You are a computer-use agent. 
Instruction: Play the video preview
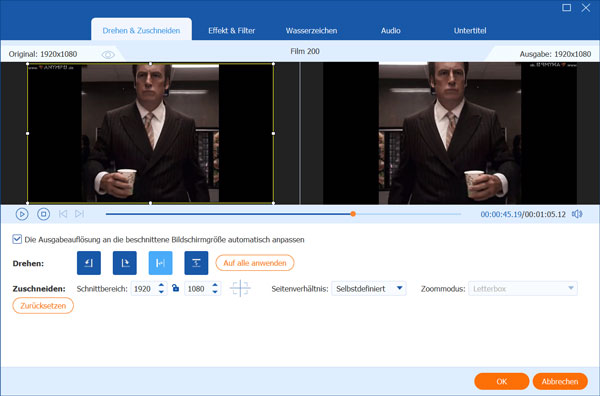tap(22, 214)
